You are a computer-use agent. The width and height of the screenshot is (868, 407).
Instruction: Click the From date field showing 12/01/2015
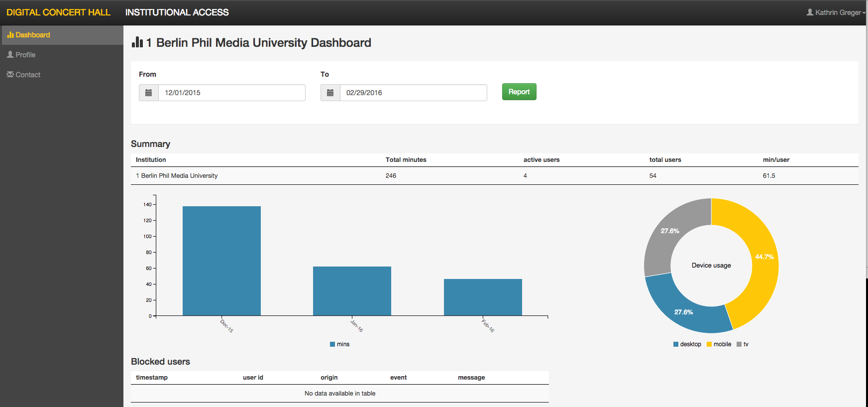click(231, 93)
